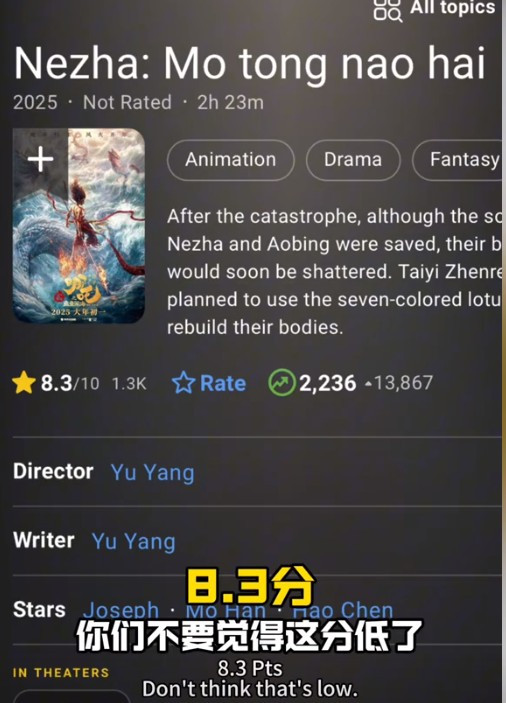Tap the Rate text label
506x703 pixels.
coord(223,383)
